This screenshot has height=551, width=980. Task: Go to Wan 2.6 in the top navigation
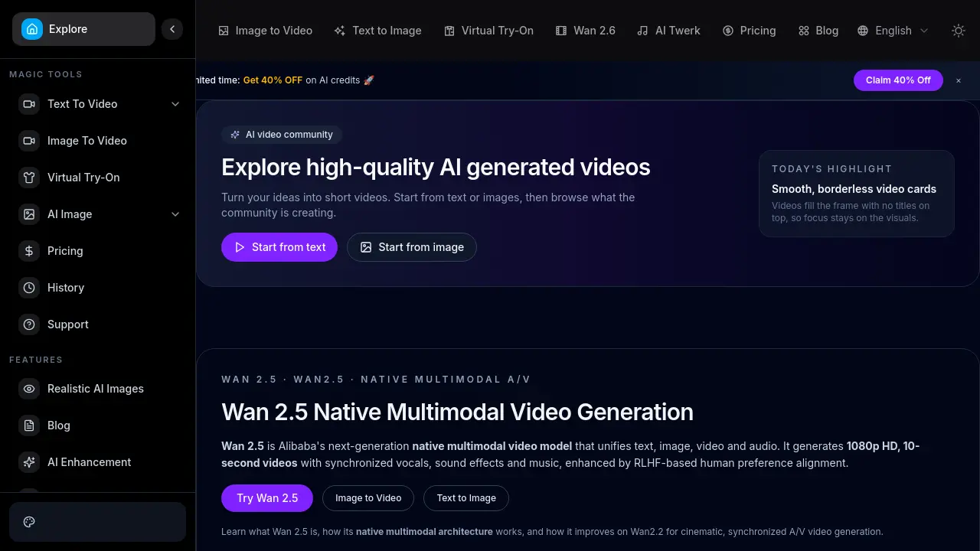coord(586,31)
